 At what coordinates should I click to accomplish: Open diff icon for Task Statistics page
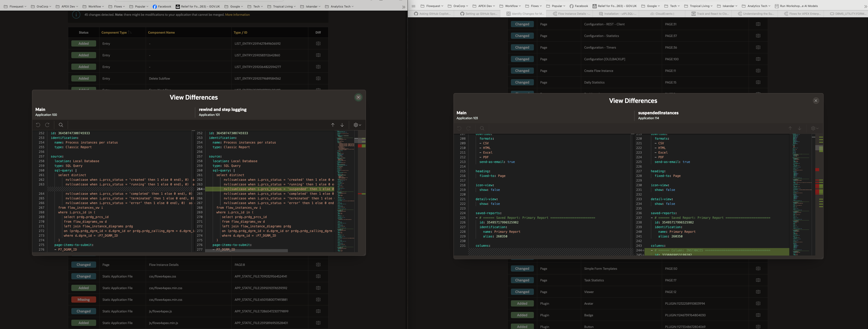pos(758,280)
